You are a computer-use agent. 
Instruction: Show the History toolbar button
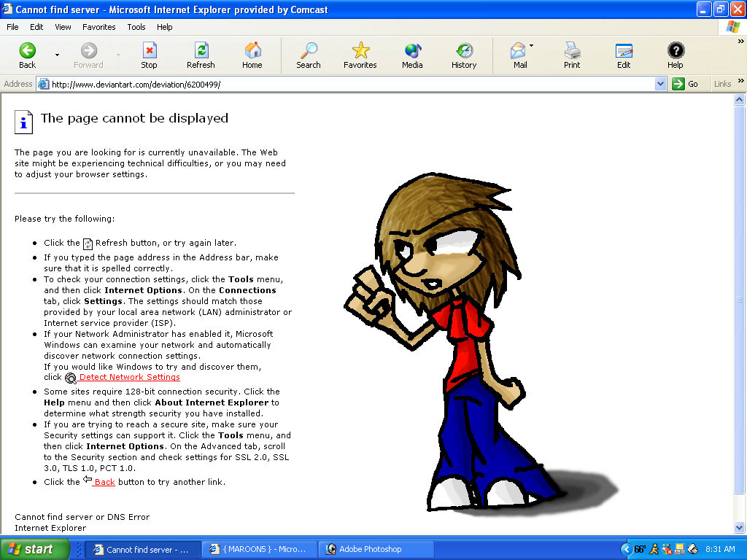tap(464, 55)
